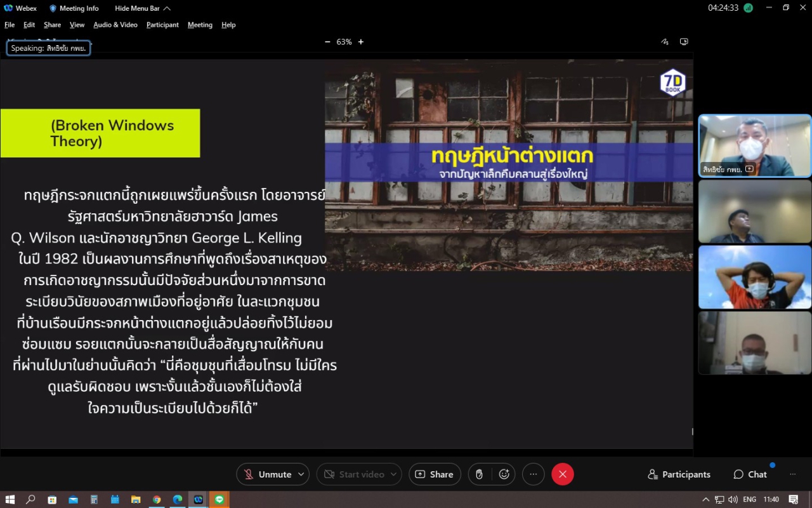
Task: Open Calculator from taskbar
Action: point(94,500)
